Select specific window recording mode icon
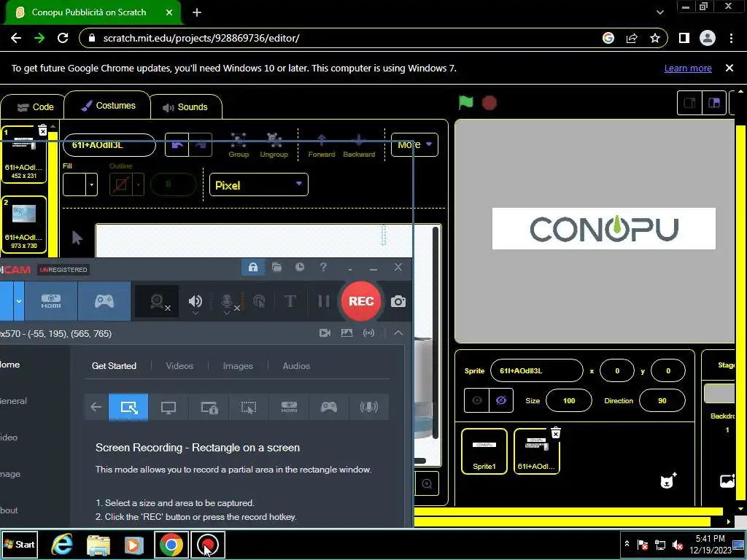Viewport: 747px width, 560px height. [209, 407]
